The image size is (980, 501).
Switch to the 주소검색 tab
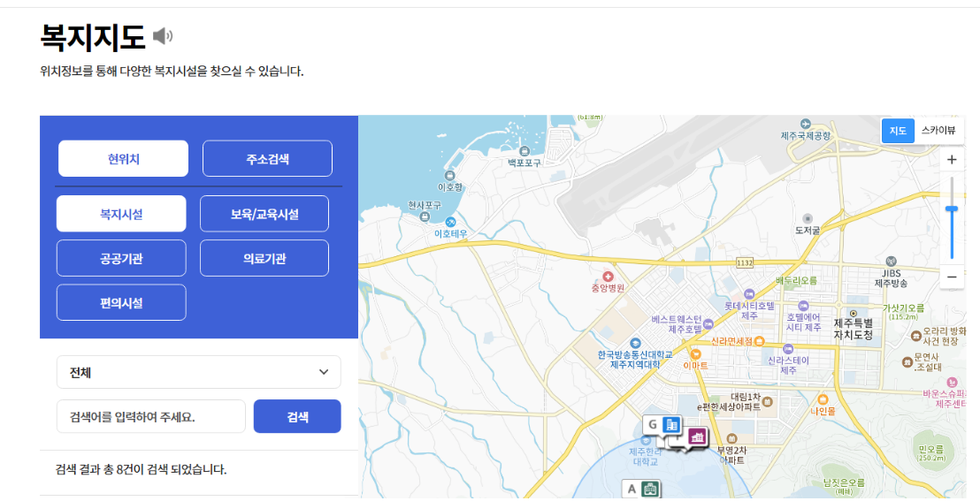[x=267, y=159]
